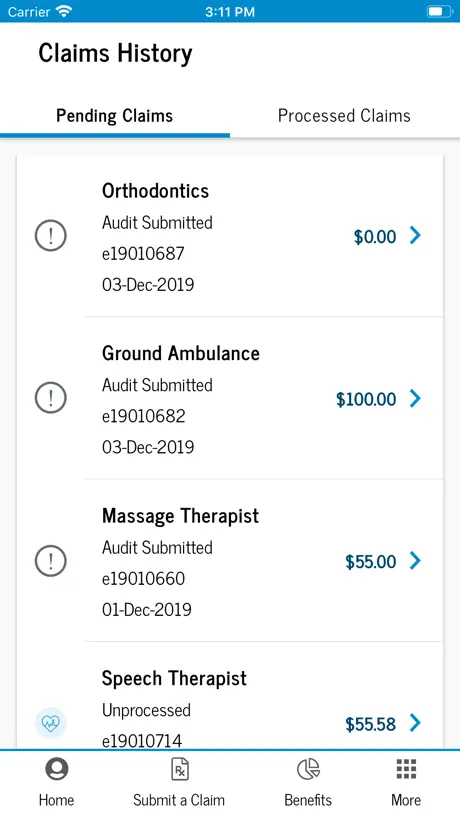Tap the Home profile icon
The width and height of the screenshot is (460, 818).
click(x=56, y=769)
